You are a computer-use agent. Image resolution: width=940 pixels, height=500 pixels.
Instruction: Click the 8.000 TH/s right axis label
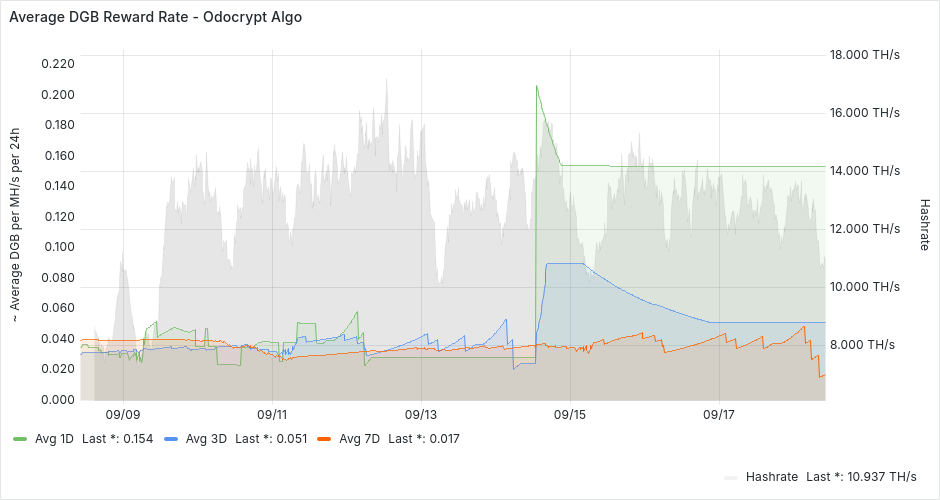[x=862, y=345]
